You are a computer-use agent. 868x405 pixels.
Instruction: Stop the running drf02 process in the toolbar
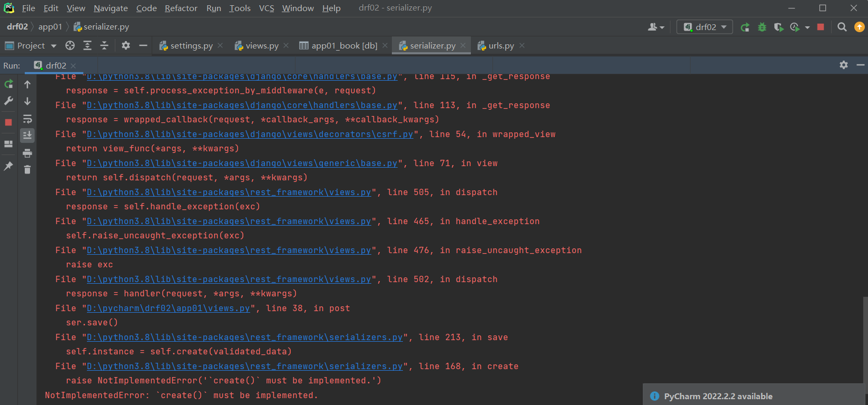(x=821, y=27)
